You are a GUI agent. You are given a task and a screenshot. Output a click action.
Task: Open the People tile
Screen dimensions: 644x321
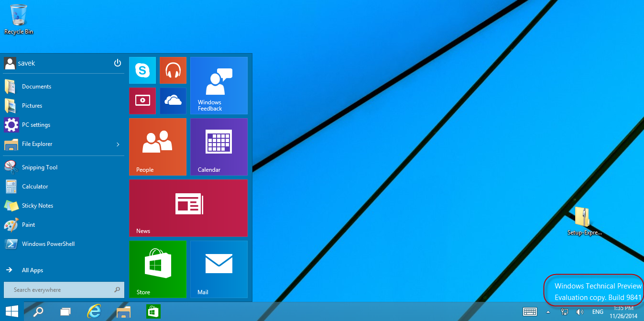157,146
